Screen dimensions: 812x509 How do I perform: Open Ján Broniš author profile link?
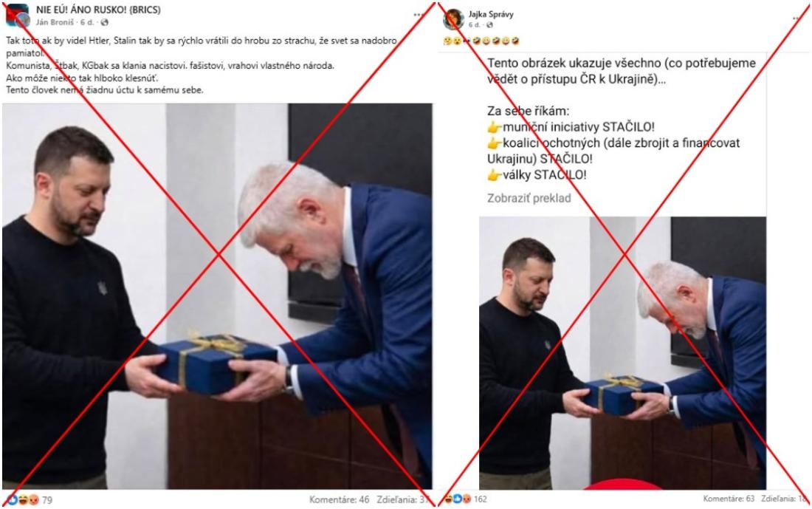pos(55,22)
